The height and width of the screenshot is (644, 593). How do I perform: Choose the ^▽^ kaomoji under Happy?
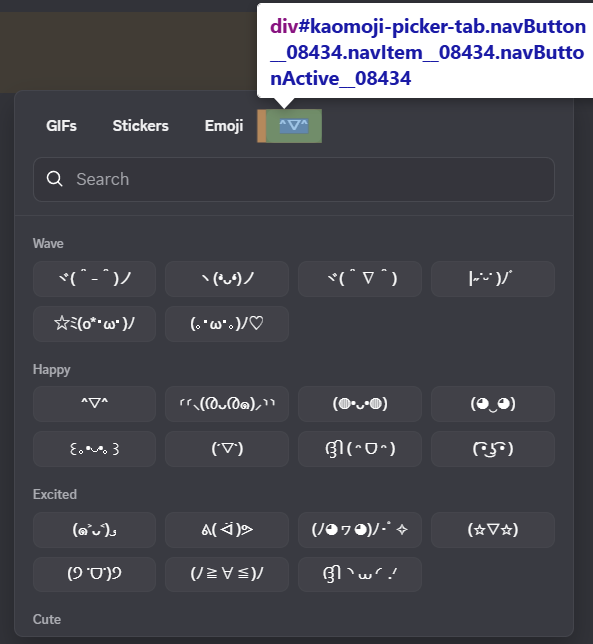pyautogui.click(x=94, y=404)
